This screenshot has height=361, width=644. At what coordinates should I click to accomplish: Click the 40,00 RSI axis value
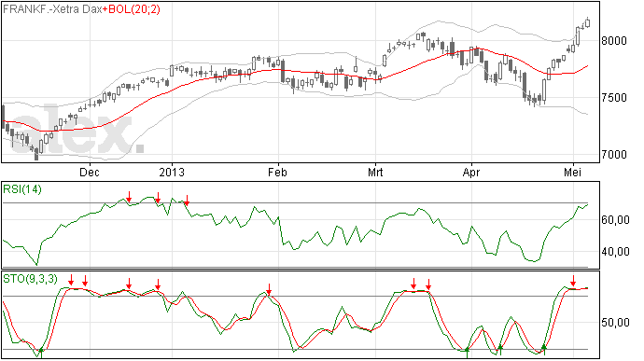tap(615, 252)
